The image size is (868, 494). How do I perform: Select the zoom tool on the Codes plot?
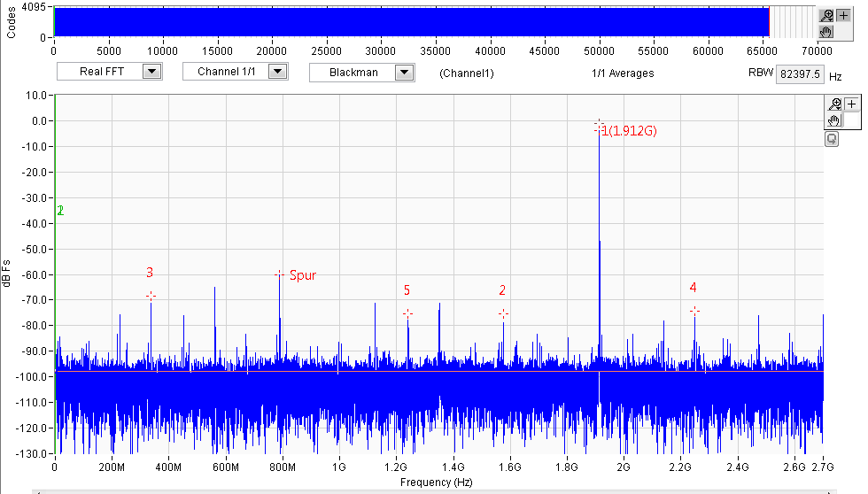pos(826,15)
